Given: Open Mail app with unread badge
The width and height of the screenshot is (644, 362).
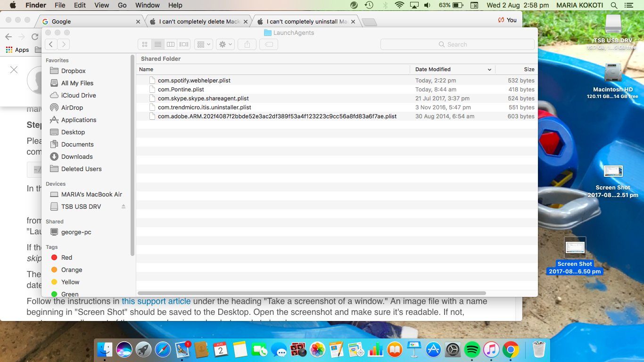Looking at the screenshot, I should point(182,349).
